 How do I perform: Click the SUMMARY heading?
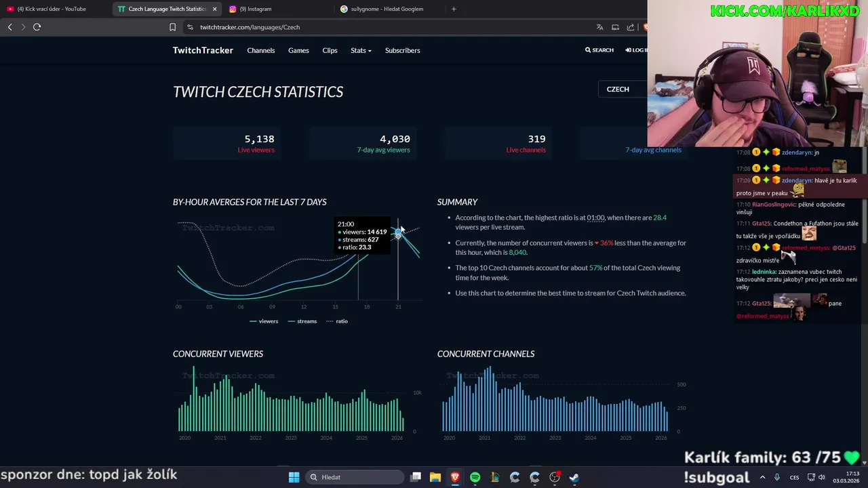458,202
